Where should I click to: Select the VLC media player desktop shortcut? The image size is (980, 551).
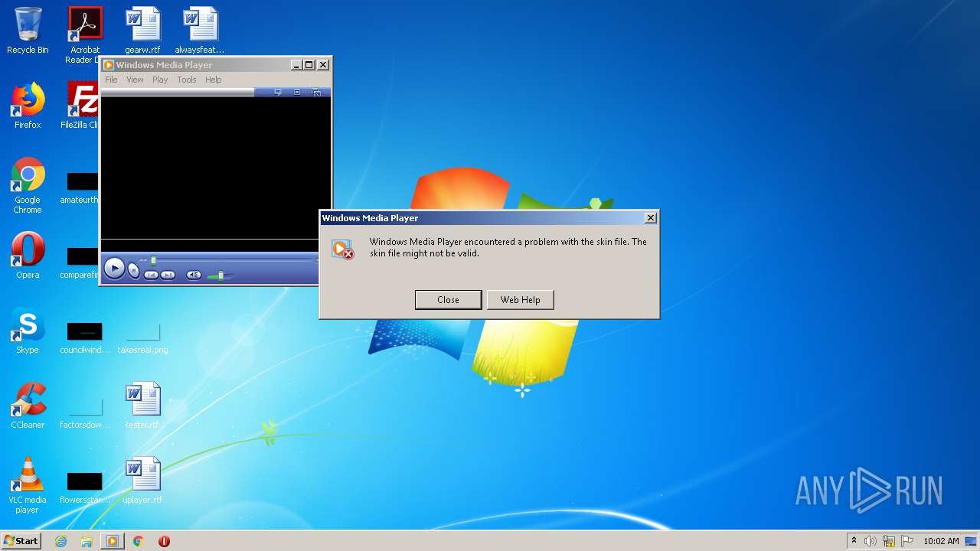[x=28, y=485]
